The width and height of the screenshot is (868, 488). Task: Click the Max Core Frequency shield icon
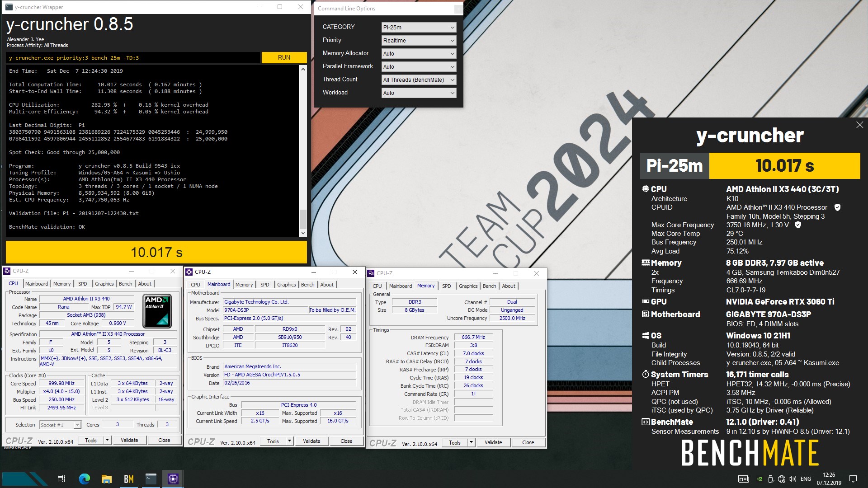coord(798,225)
